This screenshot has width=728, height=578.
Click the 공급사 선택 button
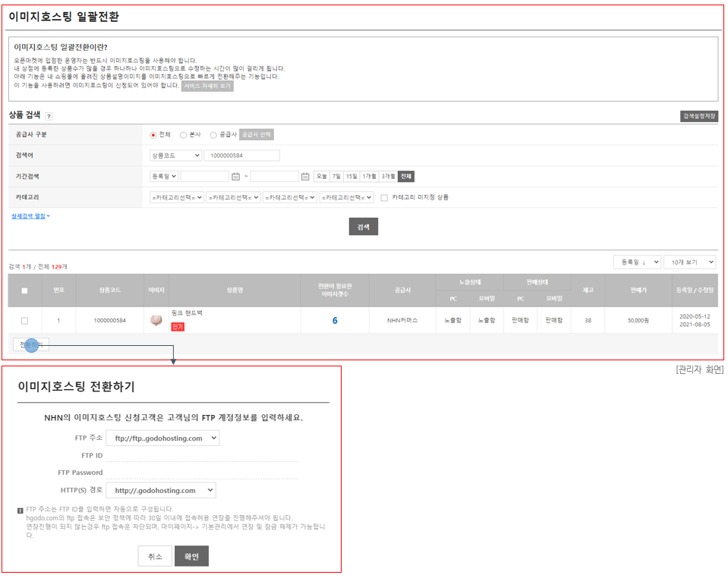pos(257,134)
